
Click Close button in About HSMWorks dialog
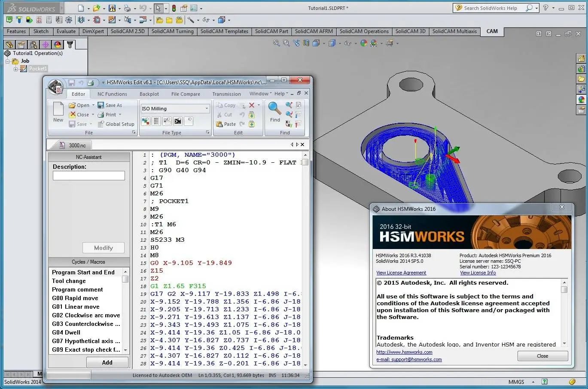pos(542,356)
